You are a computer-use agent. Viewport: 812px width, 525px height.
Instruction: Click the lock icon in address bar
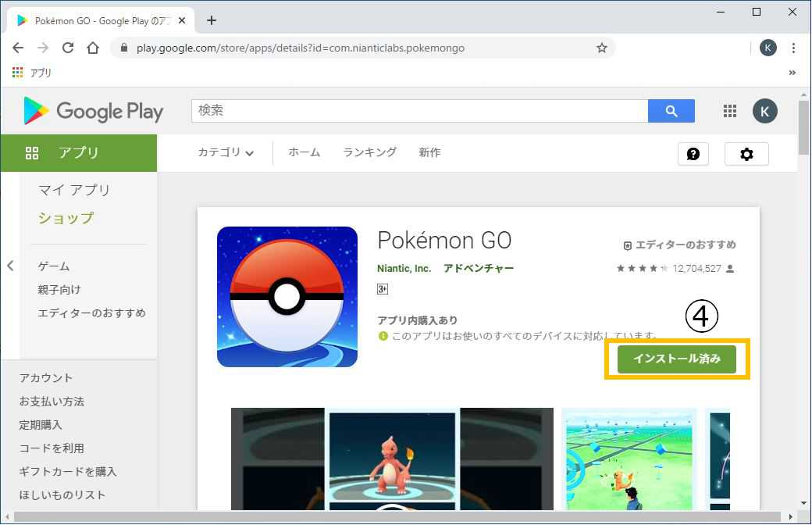coord(123,48)
